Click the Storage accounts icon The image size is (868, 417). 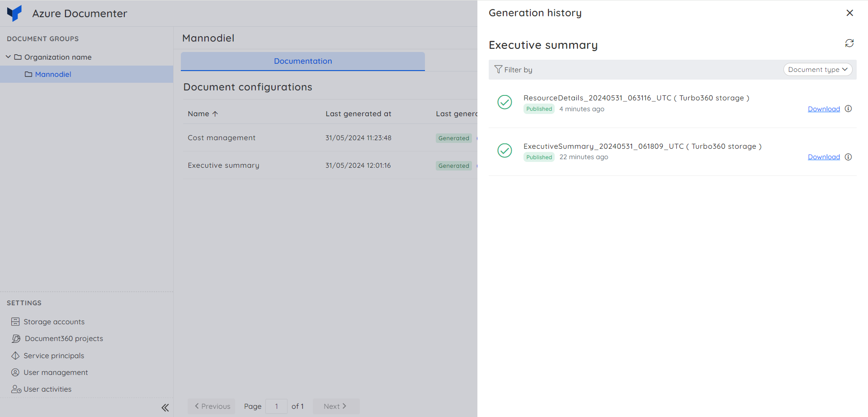coord(15,322)
